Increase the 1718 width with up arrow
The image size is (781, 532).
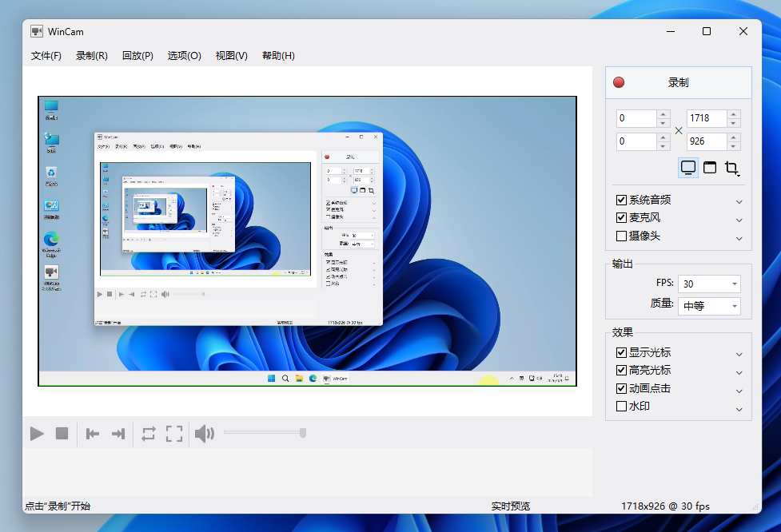pos(733,114)
